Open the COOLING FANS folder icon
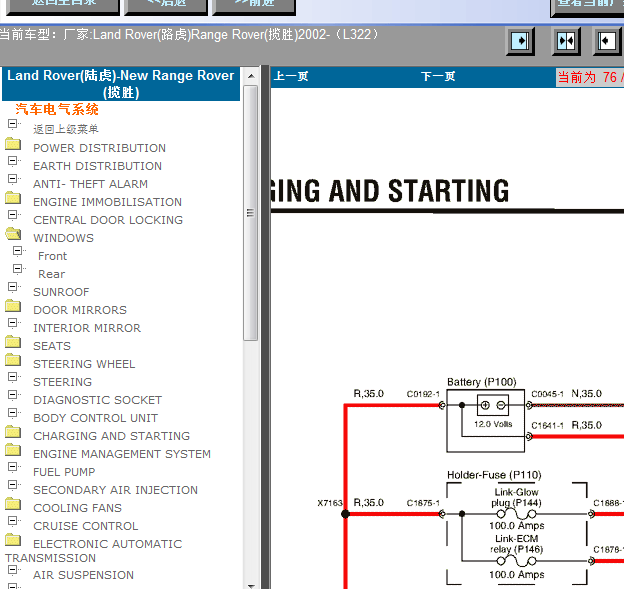 tap(13, 504)
